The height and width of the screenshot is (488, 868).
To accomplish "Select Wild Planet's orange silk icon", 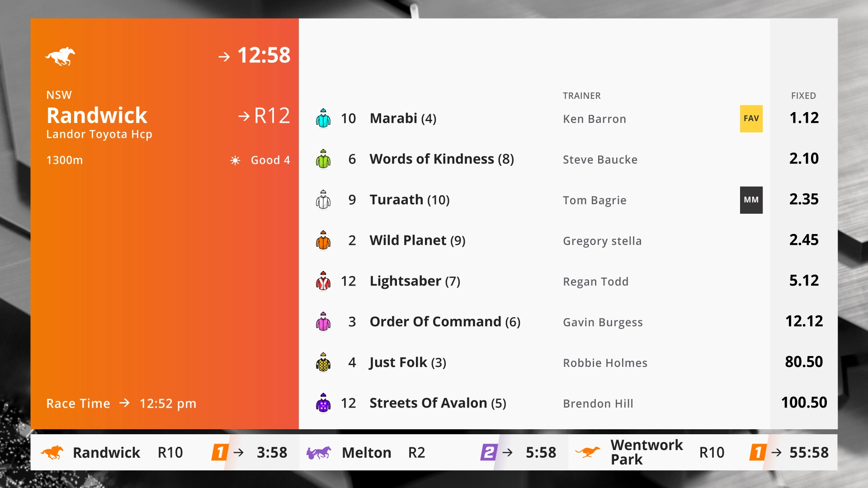I will 323,240.
